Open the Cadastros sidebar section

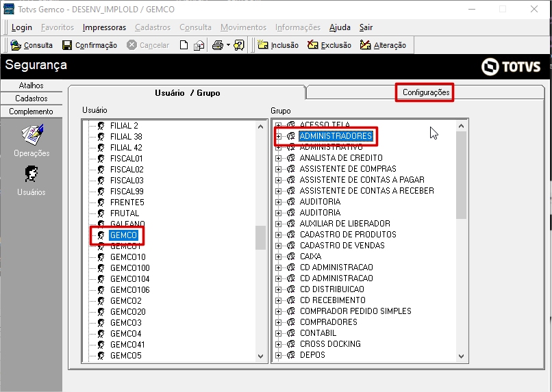click(32, 99)
